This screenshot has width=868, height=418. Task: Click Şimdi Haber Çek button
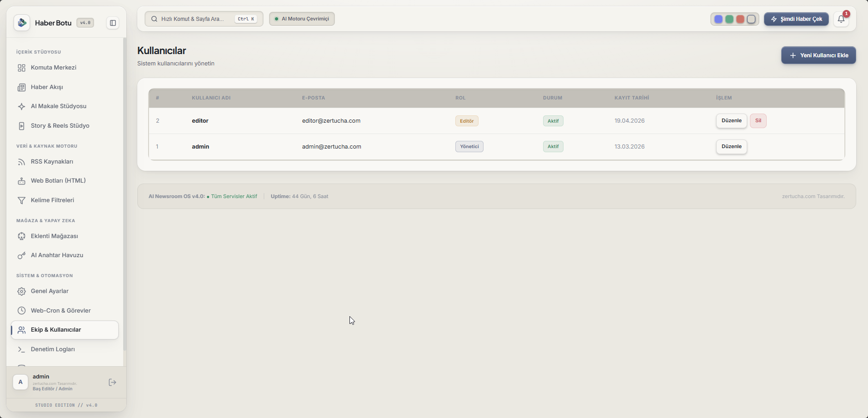point(796,19)
